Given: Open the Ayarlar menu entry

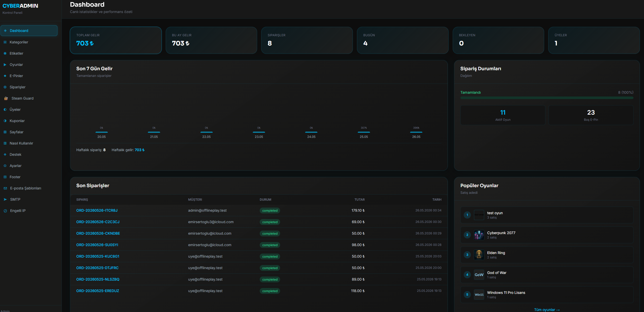Looking at the screenshot, I should [x=29, y=166].
